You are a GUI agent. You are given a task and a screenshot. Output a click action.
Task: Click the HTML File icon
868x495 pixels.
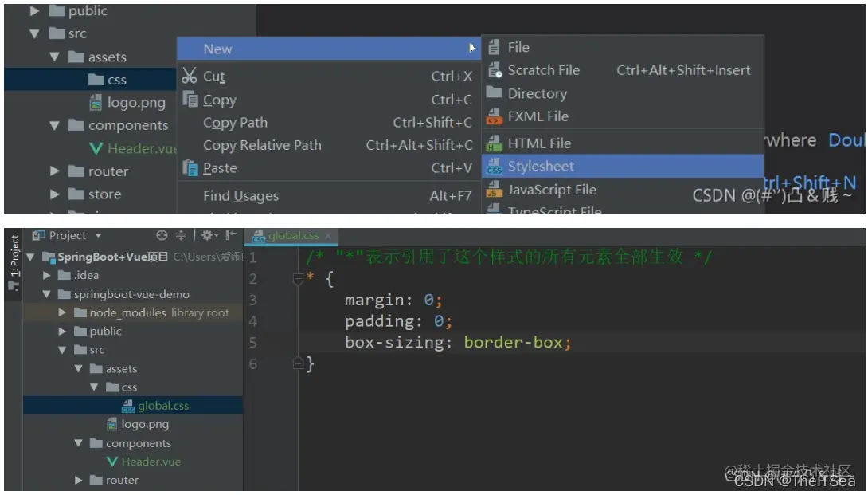[494, 143]
